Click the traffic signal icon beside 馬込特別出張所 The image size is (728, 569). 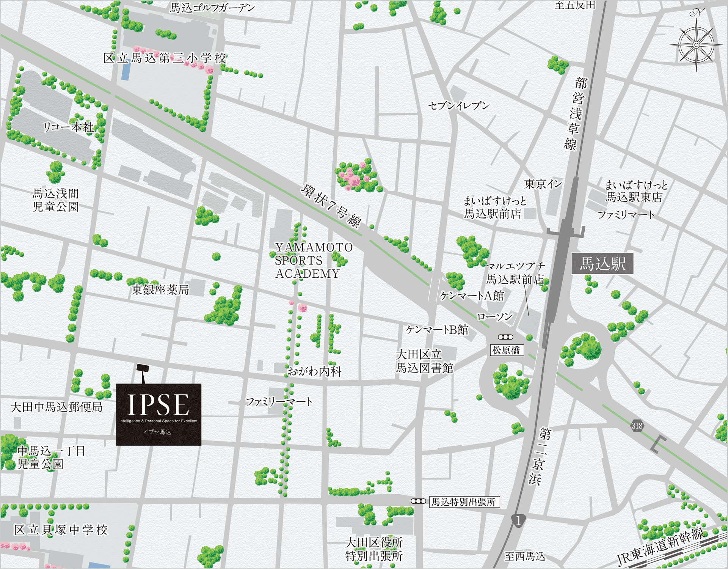pyautogui.click(x=419, y=501)
